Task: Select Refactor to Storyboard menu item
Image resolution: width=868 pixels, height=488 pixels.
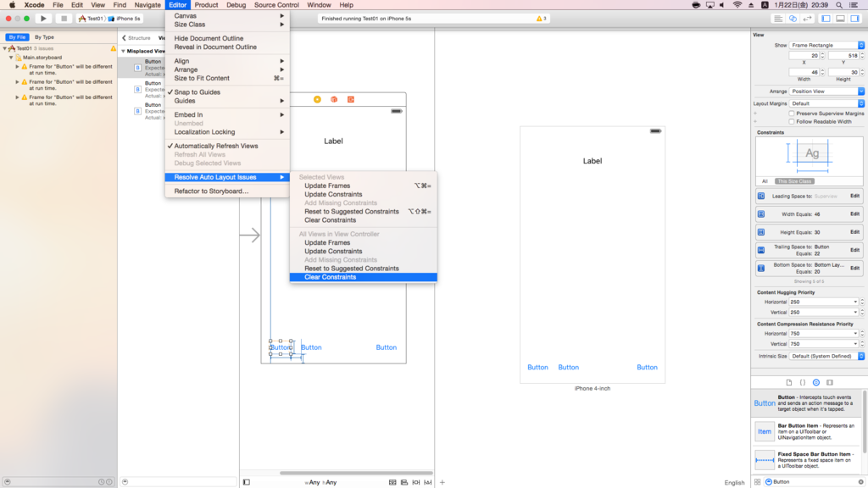Action: [x=227, y=191]
